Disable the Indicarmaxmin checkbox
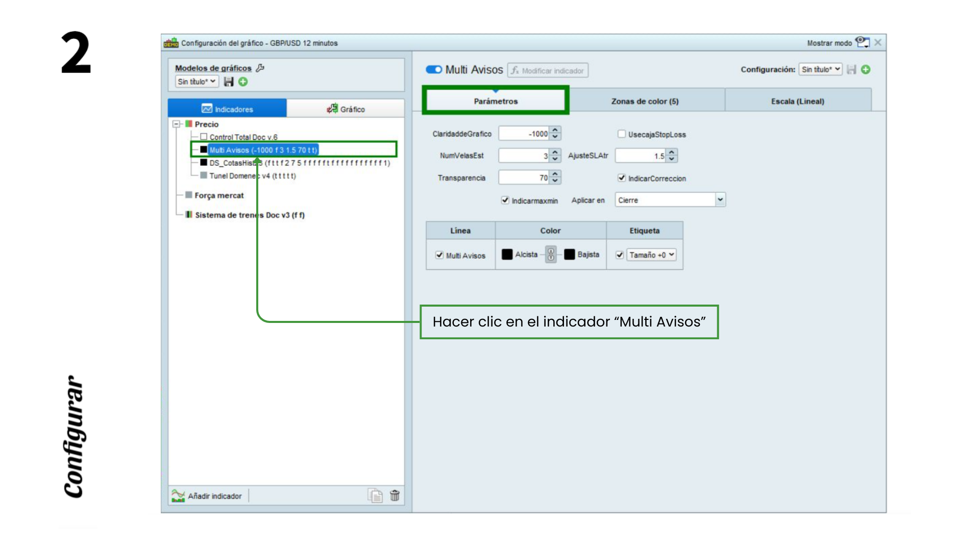The width and height of the screenshot is (980, 551). click(x=504, y=201)
